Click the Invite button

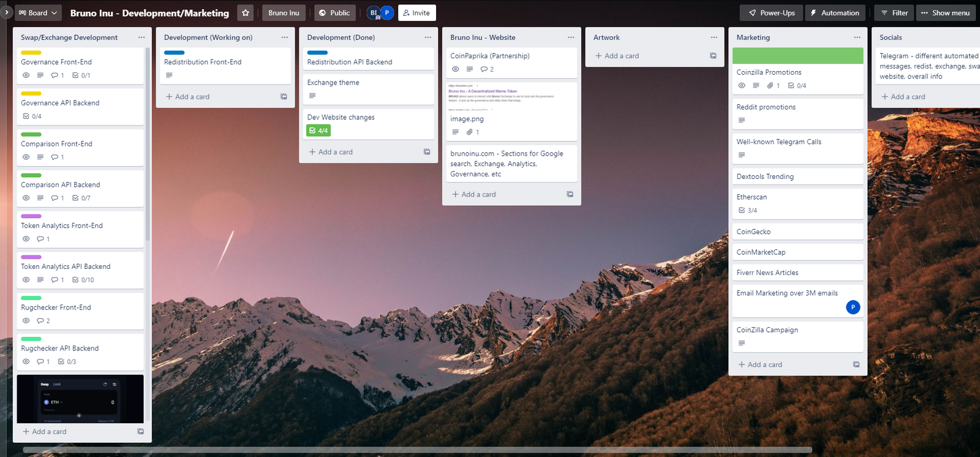(x=417, y=13)
